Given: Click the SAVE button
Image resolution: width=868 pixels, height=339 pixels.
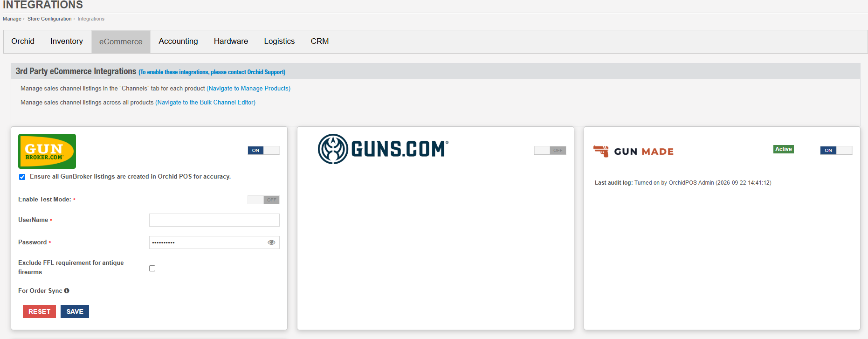Looking at the screenshot, I should 75,311.
